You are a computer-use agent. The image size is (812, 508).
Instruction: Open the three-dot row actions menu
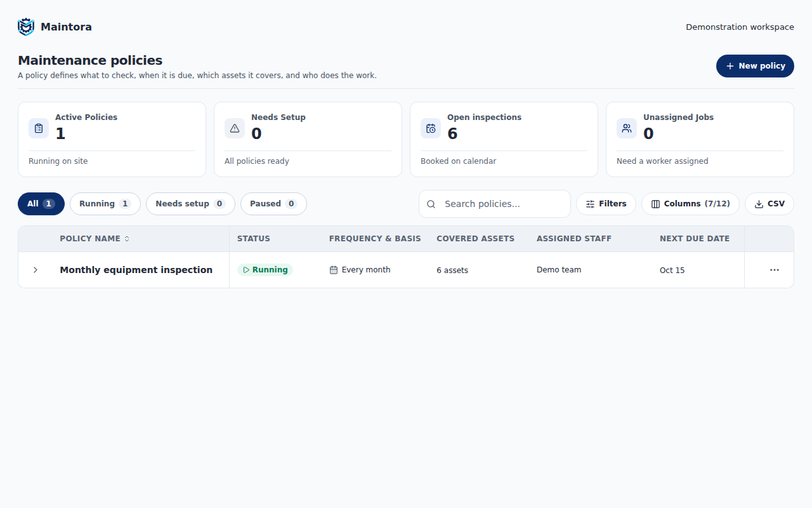775,270
